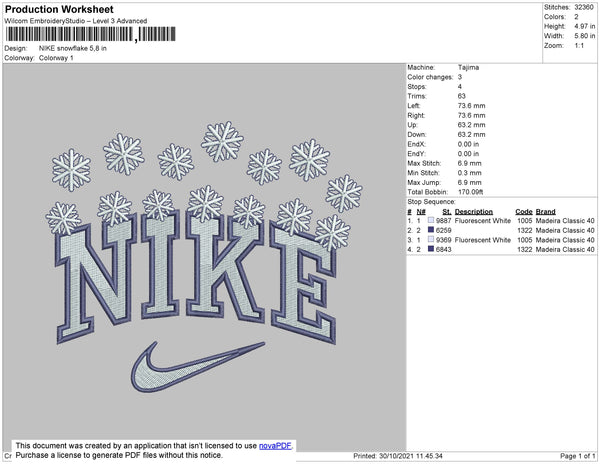The image size is (600, 464).
Task: Click the 'Description' column header
Action: click(474, 212)
